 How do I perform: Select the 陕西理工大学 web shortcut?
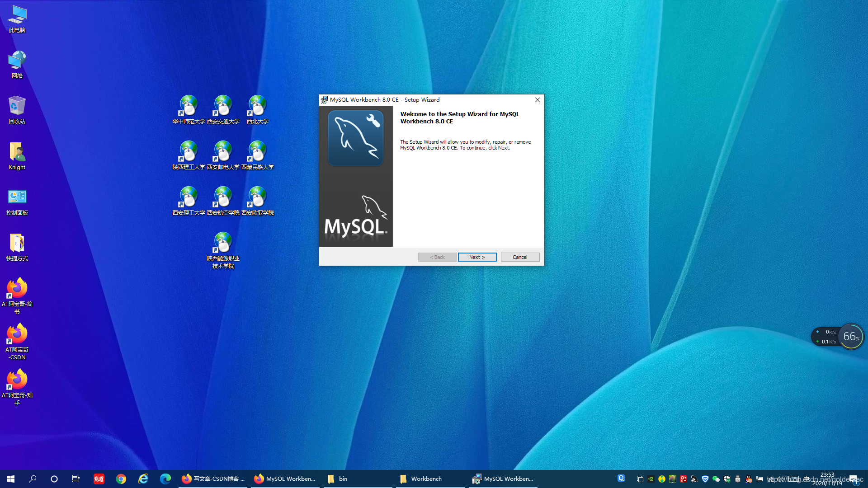pos(189,155)
